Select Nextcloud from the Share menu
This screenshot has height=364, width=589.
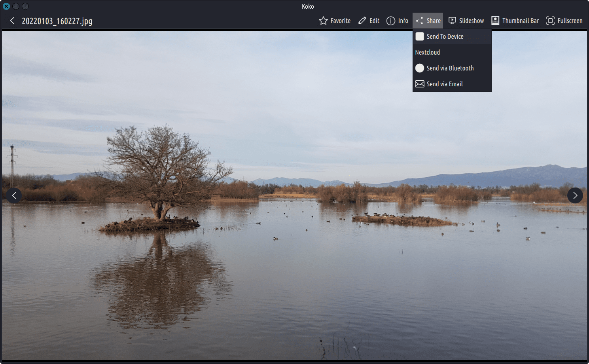tap(428, 52)
